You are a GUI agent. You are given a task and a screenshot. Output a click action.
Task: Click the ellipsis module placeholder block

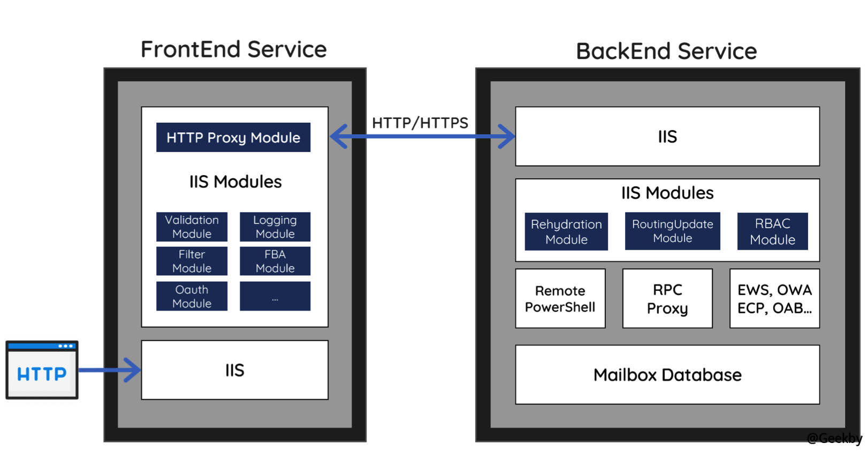click(275, 296)
